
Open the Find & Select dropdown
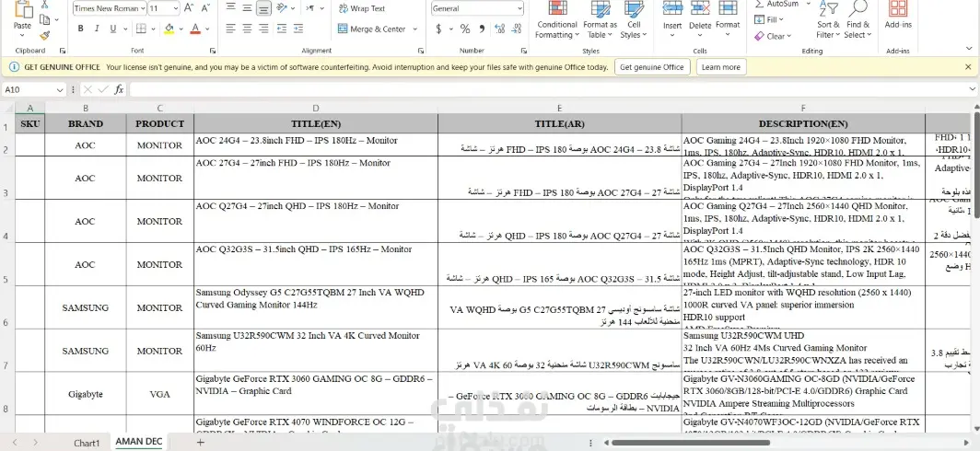click(x=857, y=20)
